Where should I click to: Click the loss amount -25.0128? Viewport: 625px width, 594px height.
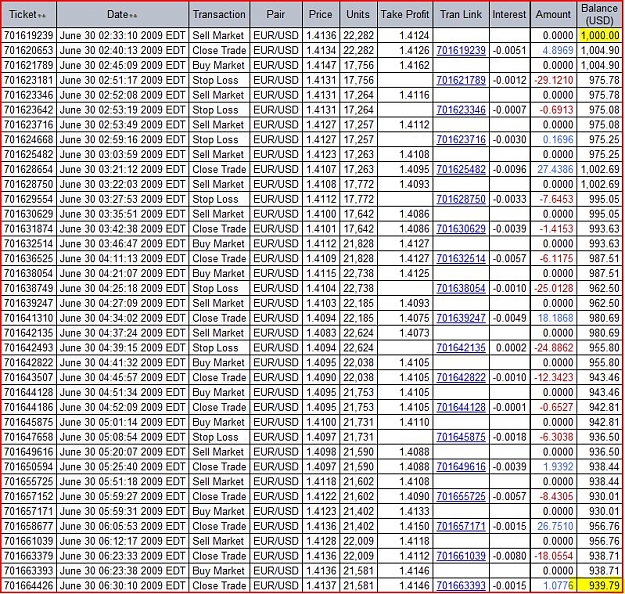[554, 288]
